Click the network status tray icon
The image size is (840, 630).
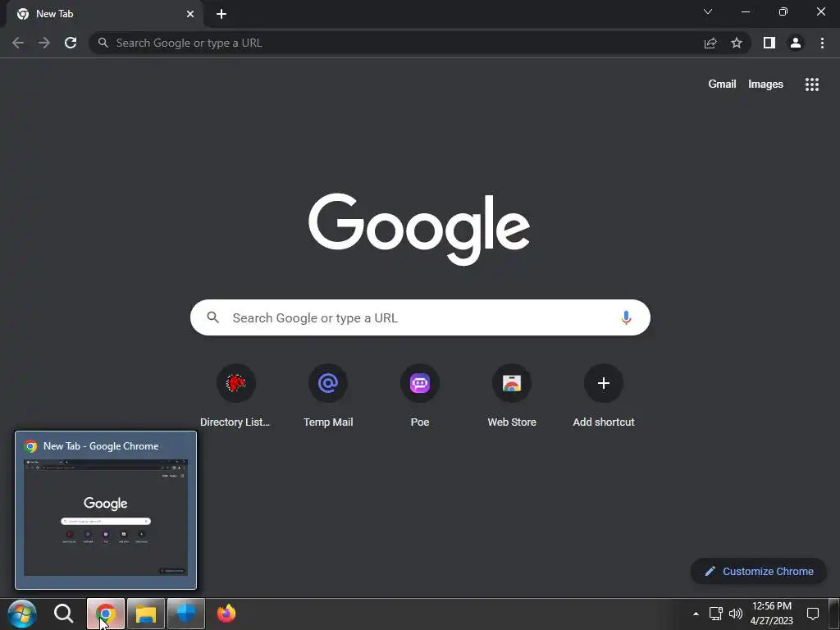point(715,614)
